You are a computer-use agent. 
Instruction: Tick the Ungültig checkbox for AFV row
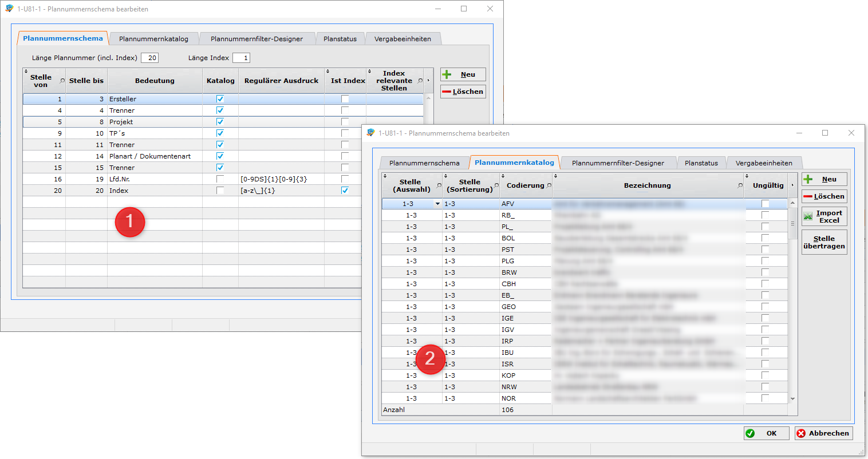coord(765,204)
